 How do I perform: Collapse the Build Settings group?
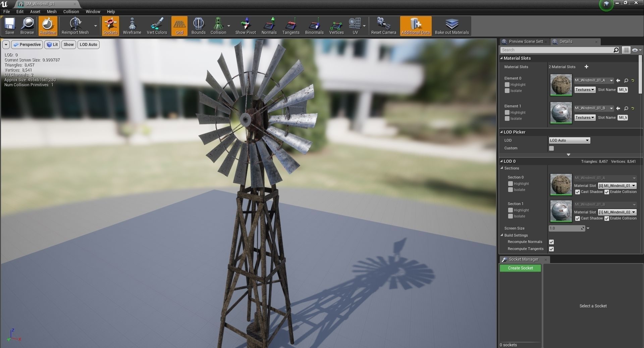coord(502,235)
